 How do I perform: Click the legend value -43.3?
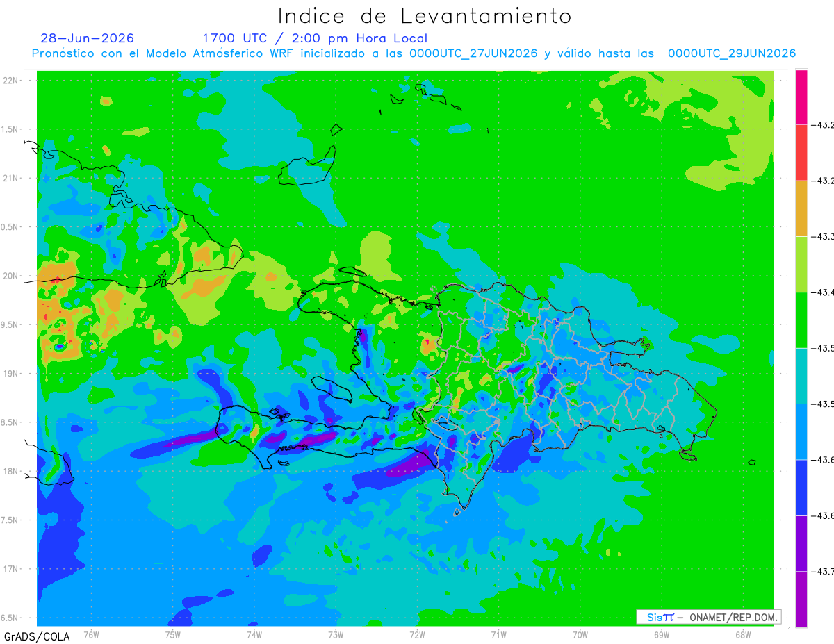(824, 237)
